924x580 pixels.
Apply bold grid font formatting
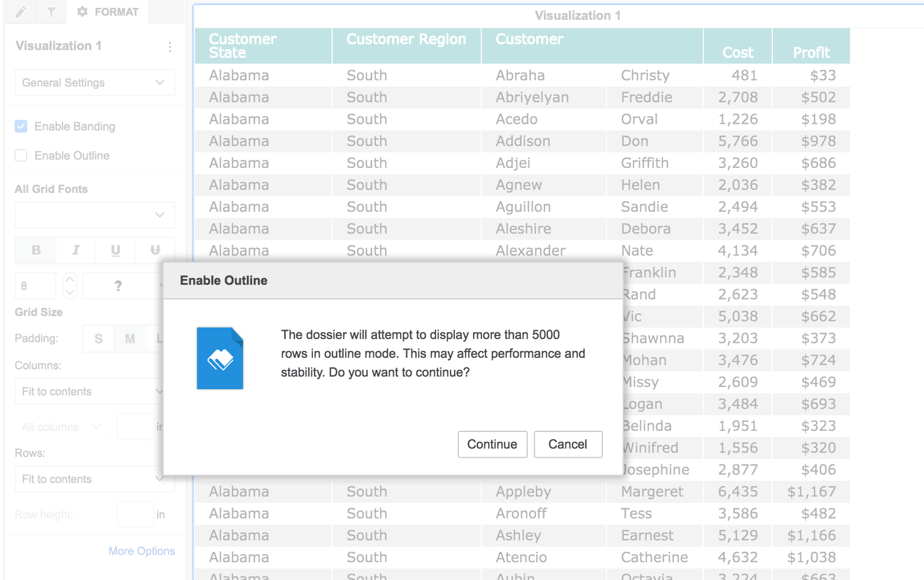[x=35, y=251]
